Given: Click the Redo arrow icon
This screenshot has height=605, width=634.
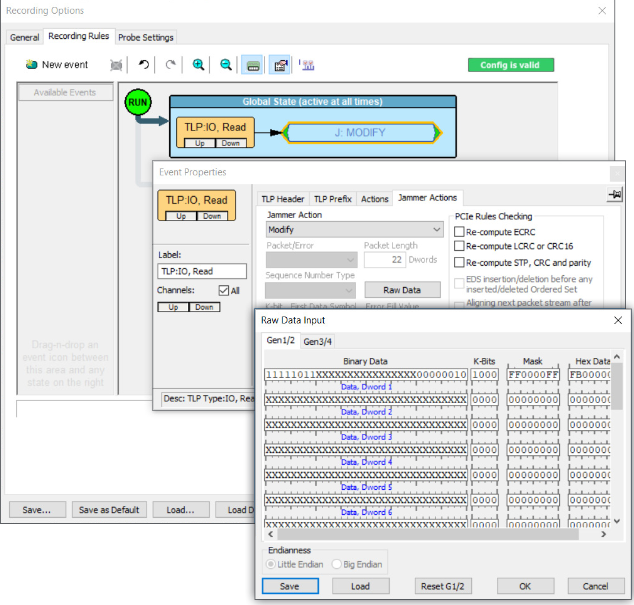Looking at the screenshot, I should [170, 65].
